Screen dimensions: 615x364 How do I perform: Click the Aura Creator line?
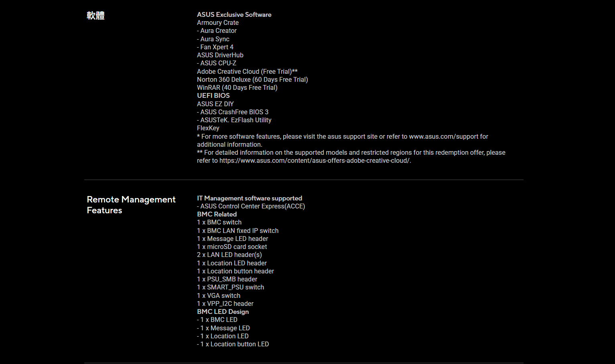217,31
